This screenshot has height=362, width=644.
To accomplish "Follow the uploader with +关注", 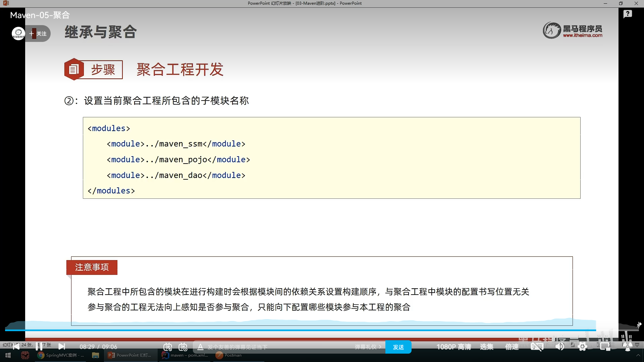I will click(38, 34).
